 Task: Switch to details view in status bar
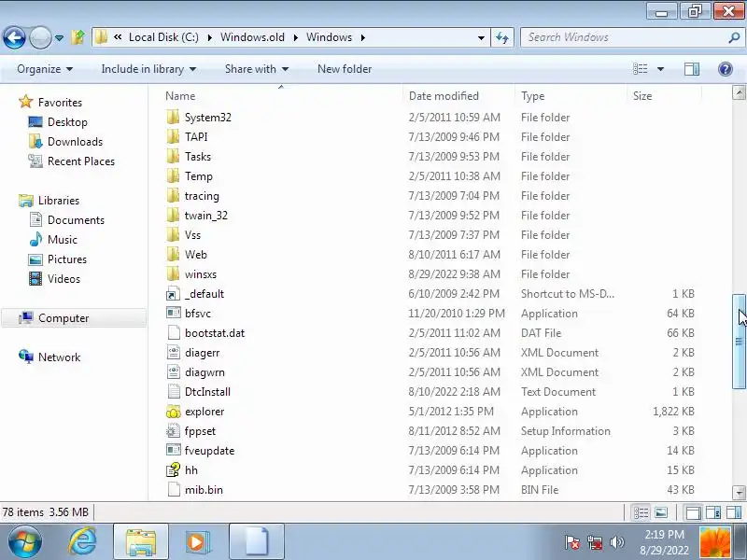tap(641, 512)
